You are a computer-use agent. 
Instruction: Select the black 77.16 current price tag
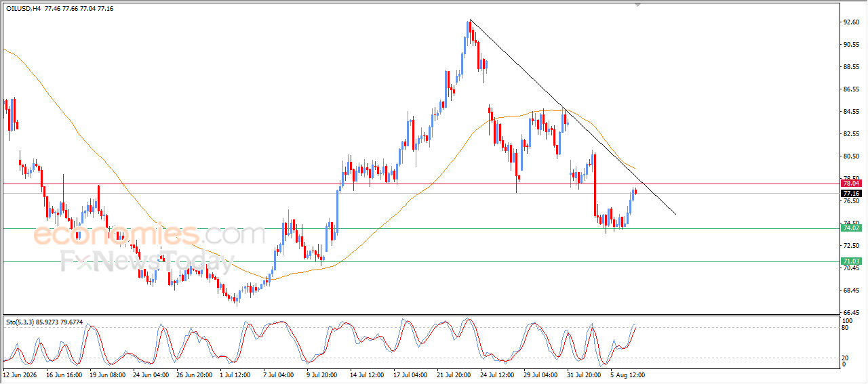[x=851, y=193]
